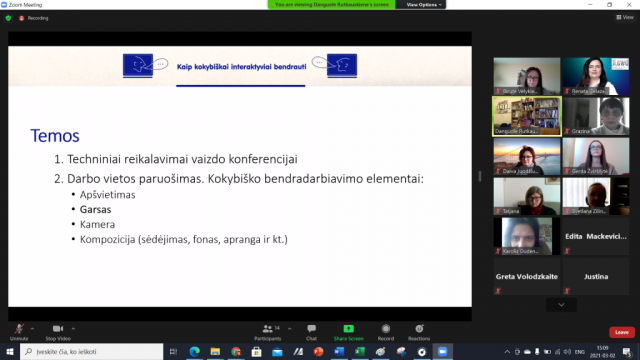Switch gallery layout with View button

pos(625,17)
